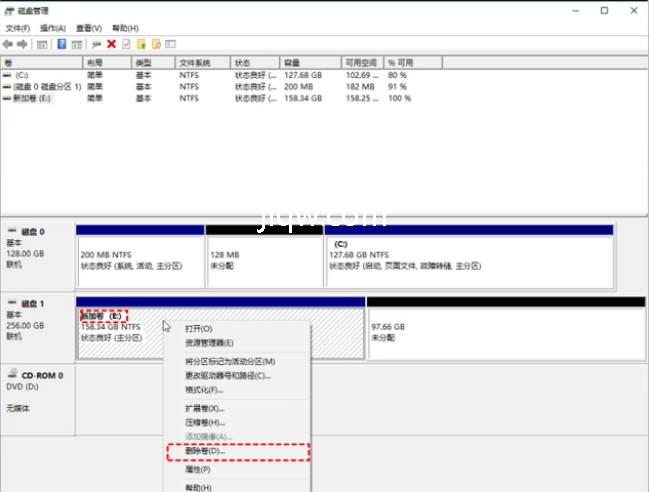Open the 文件(F) menu

pos(18,29)
